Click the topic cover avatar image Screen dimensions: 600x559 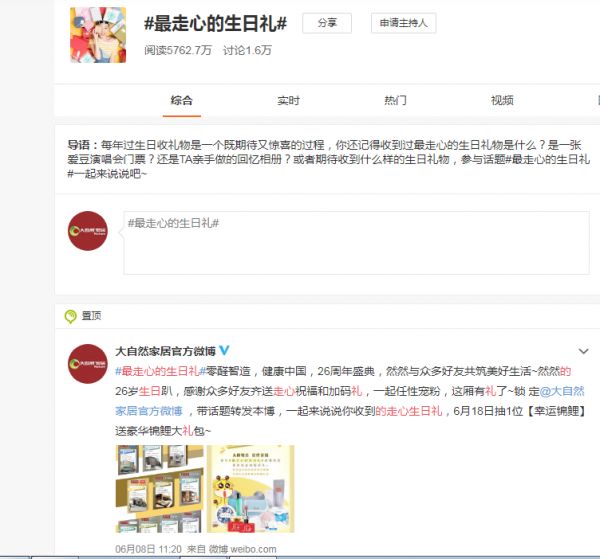[x=97, y=34]
